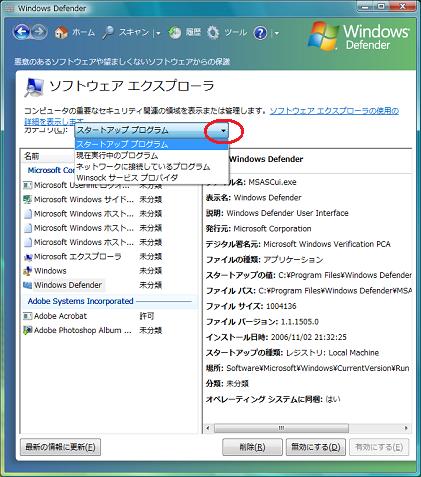421x477 pixels.
Task: Click the Software Explorer heading icon
Action: [34, 87]
